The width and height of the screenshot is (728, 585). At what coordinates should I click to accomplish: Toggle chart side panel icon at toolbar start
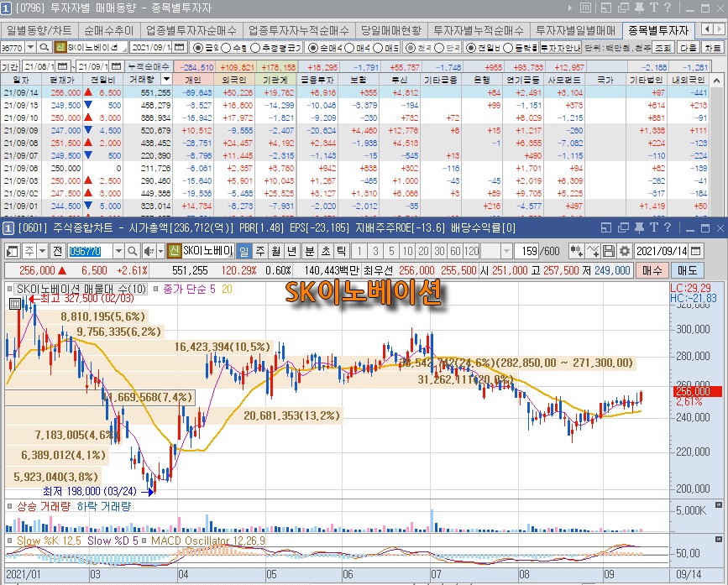(12, 252)
